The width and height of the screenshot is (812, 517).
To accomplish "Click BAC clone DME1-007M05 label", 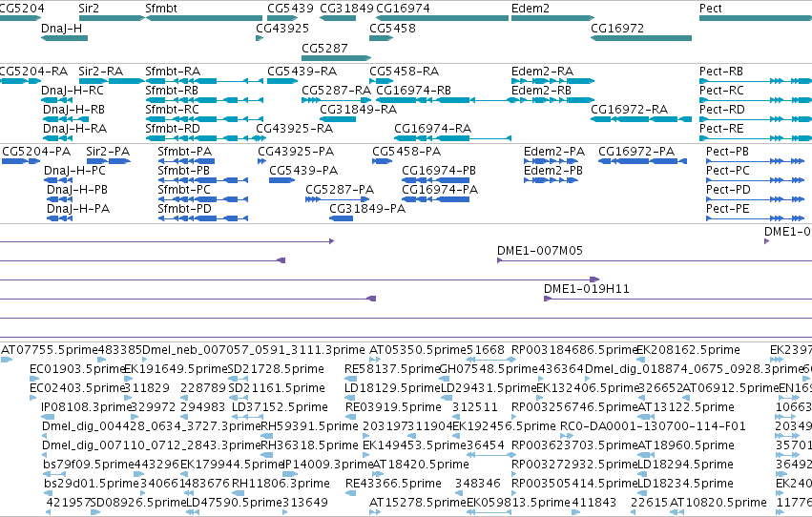I will 540,251.
